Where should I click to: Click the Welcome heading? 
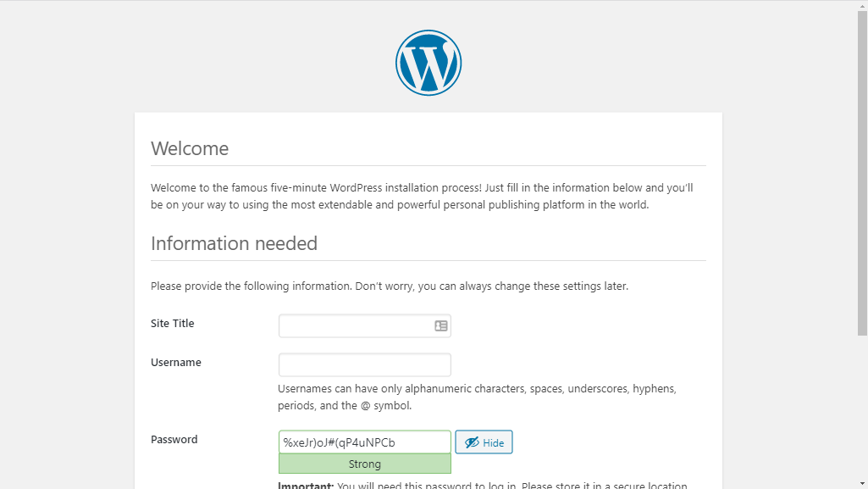click(190, 148)
